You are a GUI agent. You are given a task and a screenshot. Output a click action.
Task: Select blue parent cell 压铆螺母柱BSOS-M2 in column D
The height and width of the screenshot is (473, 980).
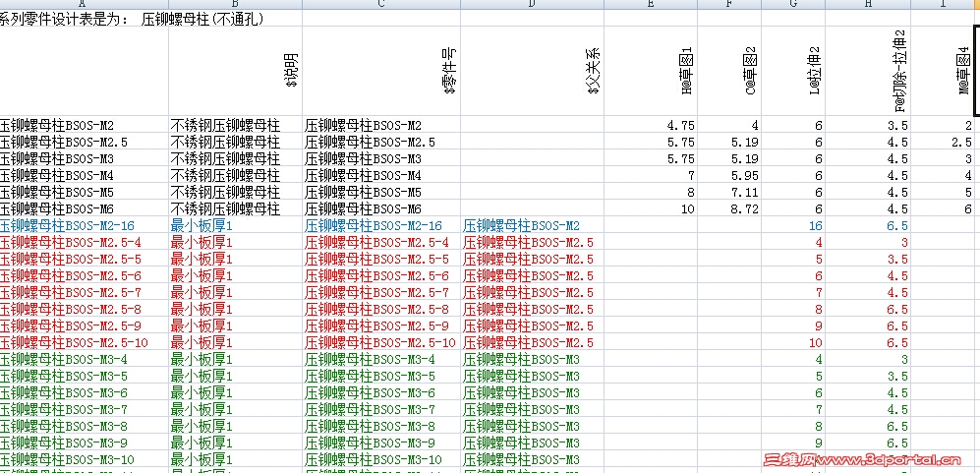tap(533, 225)
